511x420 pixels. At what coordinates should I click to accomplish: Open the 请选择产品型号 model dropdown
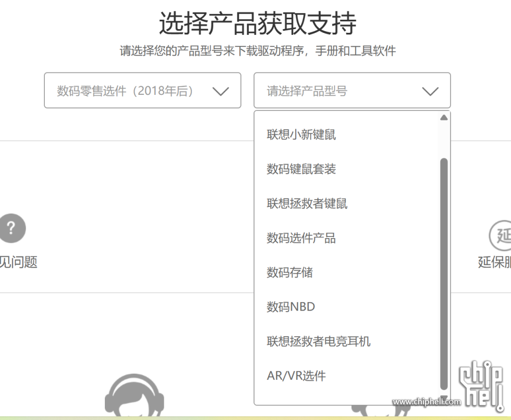point(352,90)
